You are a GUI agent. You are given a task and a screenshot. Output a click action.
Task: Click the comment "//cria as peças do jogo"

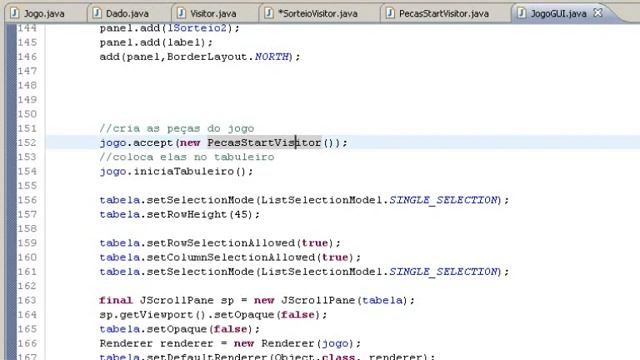[177, 129]
